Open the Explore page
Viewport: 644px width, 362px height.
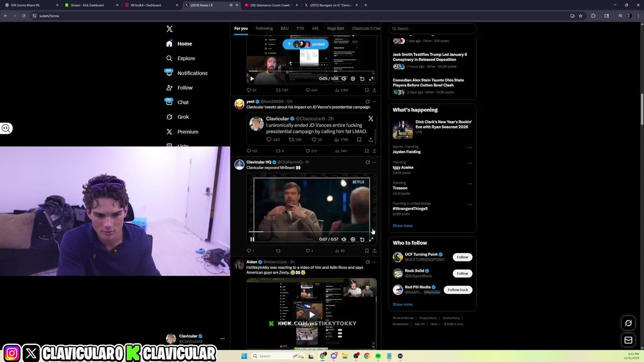click(x=181, y=58)
